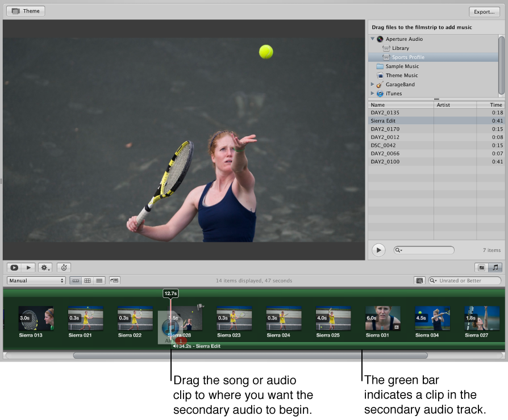Click the play full screen icon
The image size is (508, 420).
pos(14,267)
